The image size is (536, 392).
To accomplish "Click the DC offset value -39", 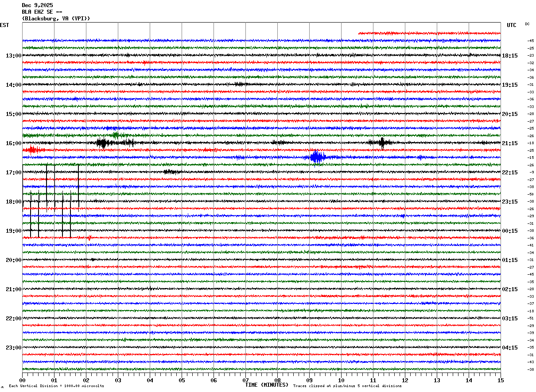I will pyautogui.click(x=531, y=333).
